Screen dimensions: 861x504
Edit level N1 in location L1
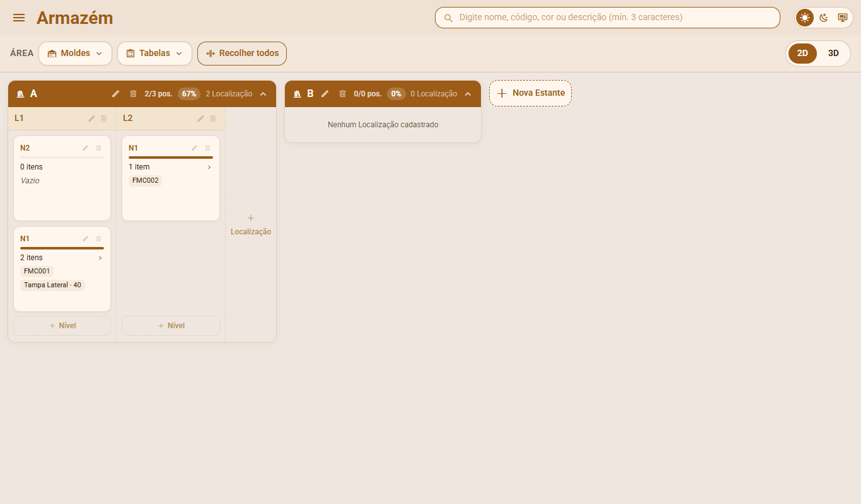[x=86, y=239]
